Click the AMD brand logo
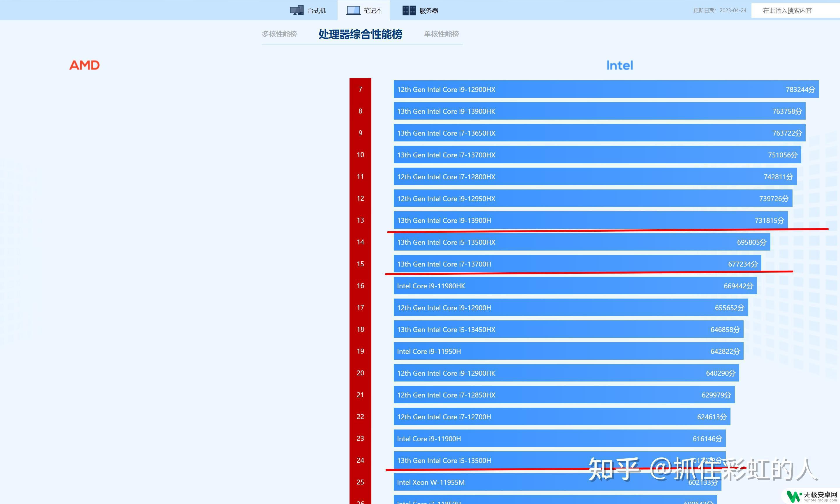The height and width of the screenshot is (504, 840). [84, 65]
